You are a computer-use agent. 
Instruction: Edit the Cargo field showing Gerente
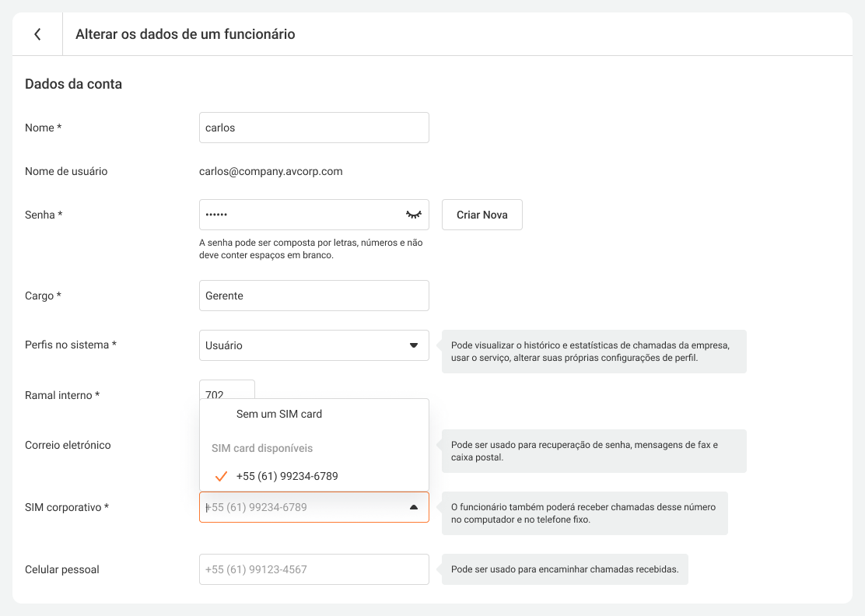(313, 296)
